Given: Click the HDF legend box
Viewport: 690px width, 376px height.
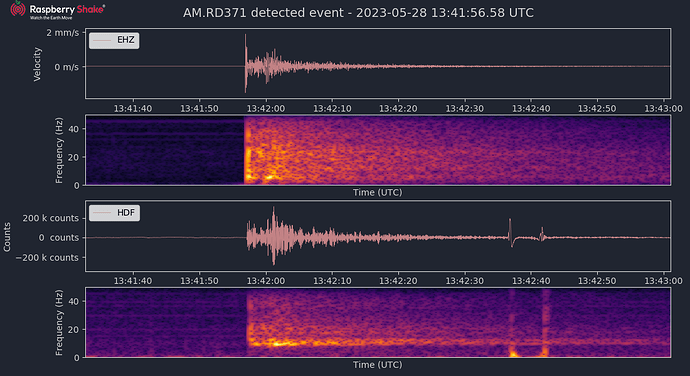Looking at the screenshot, I should [114, 213].
